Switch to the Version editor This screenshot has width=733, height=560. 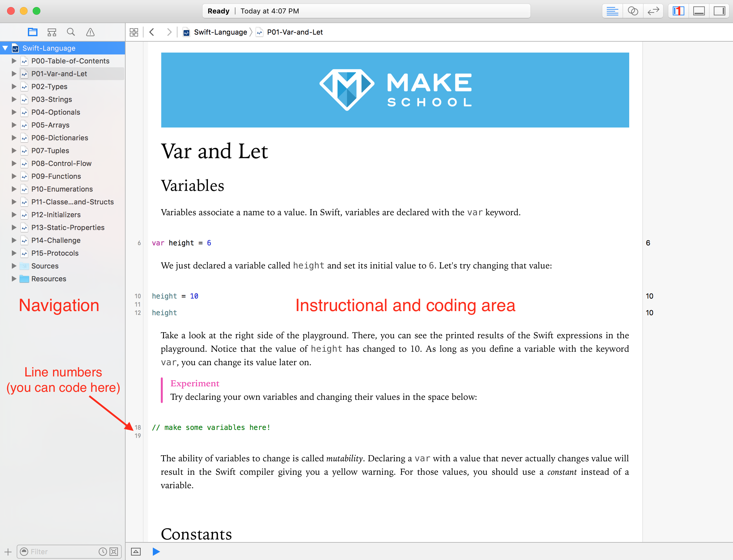653,11
